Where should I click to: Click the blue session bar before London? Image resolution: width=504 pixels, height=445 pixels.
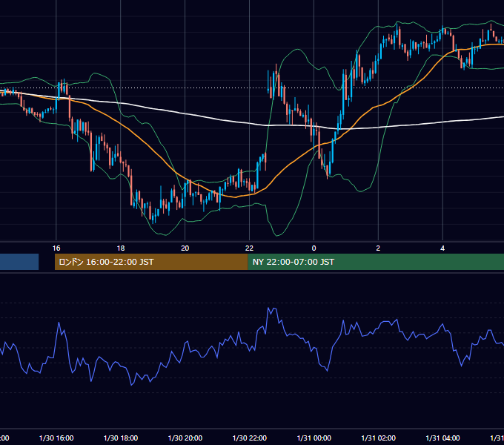pos(19,262)
